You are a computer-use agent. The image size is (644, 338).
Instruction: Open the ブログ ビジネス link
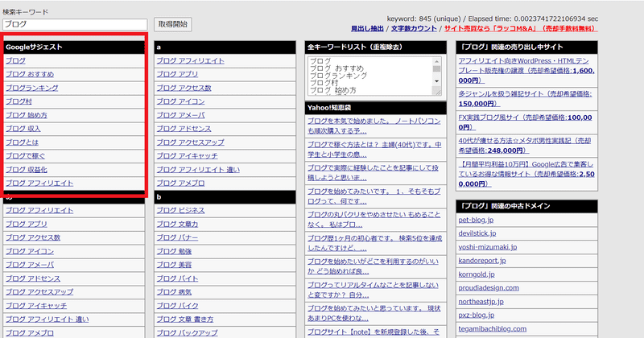(180, 210)
